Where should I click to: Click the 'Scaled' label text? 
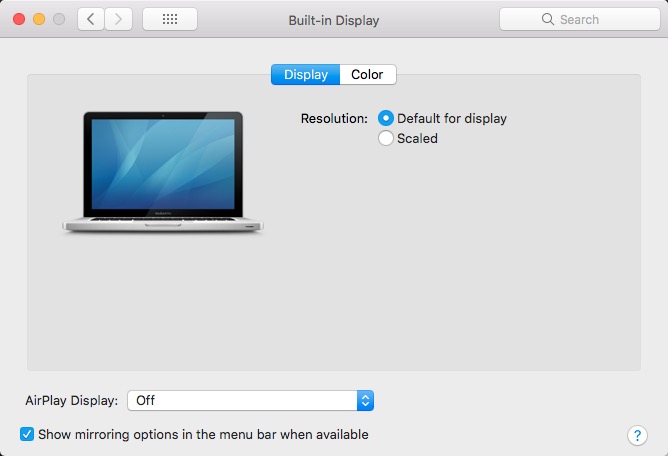click(x=417, y=139)
